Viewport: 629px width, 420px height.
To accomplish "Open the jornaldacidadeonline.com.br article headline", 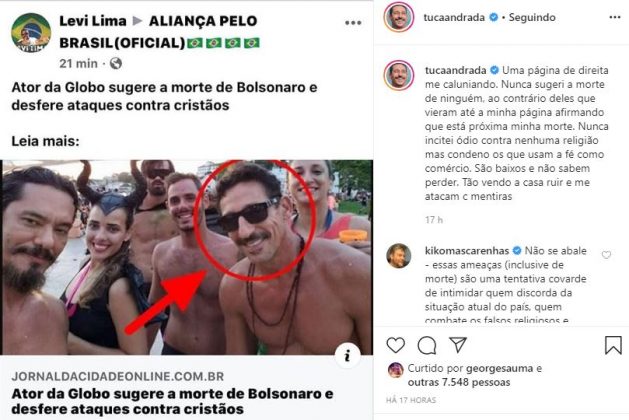I will click(x=172, y=401).
